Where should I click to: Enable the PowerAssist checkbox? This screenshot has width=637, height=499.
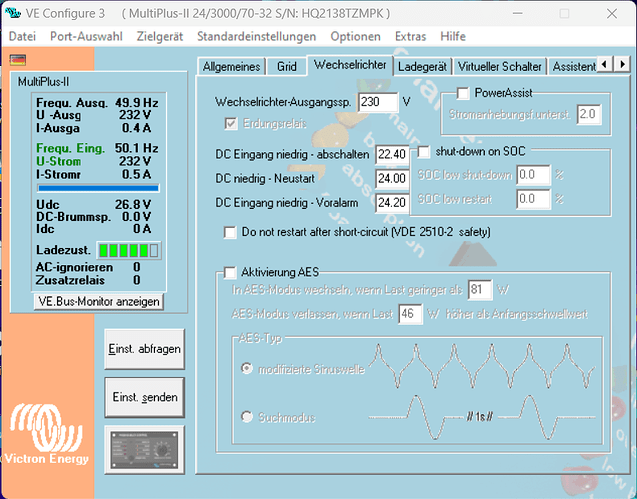coord(463,93)
